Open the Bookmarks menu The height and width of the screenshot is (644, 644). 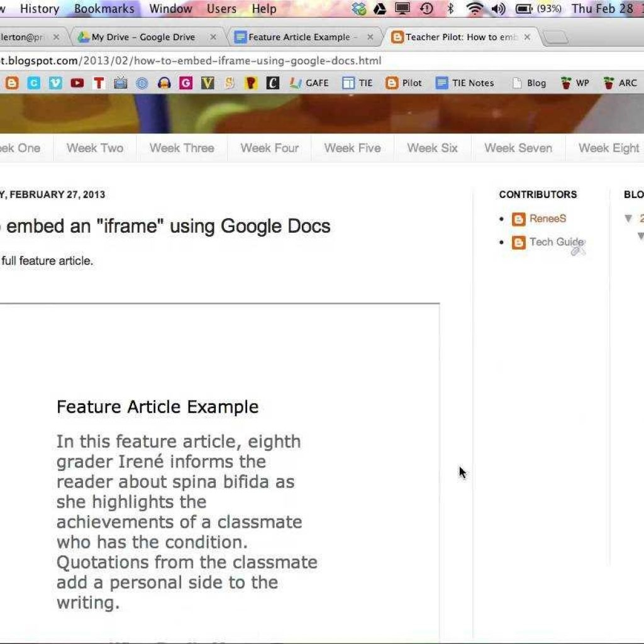tap(104, 9)
